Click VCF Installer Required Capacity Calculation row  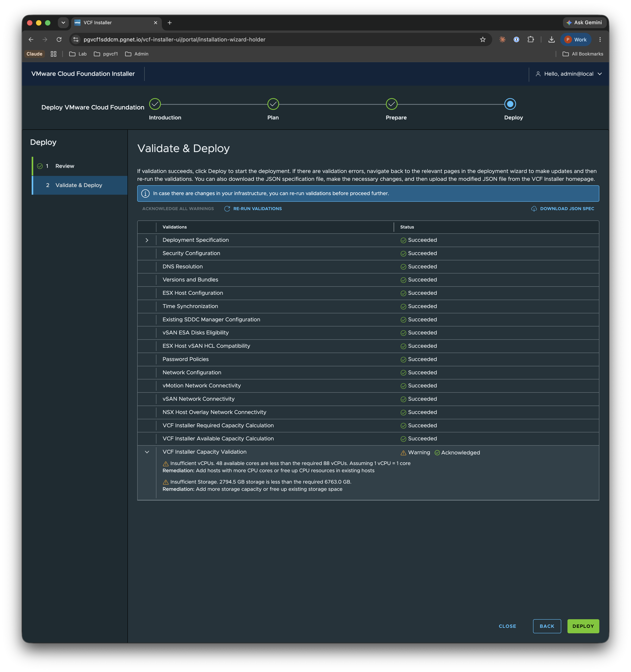click(368, 426)
